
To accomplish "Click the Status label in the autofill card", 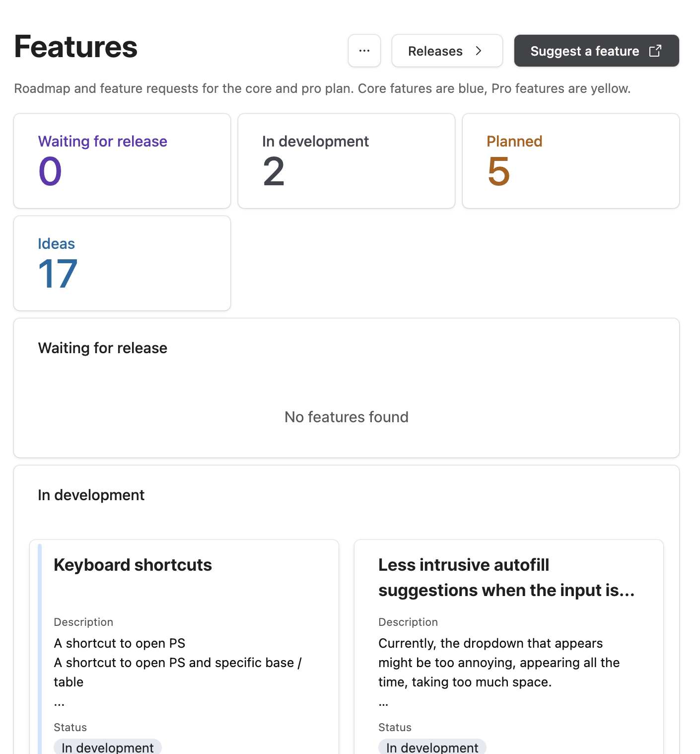I will [395, 727].
